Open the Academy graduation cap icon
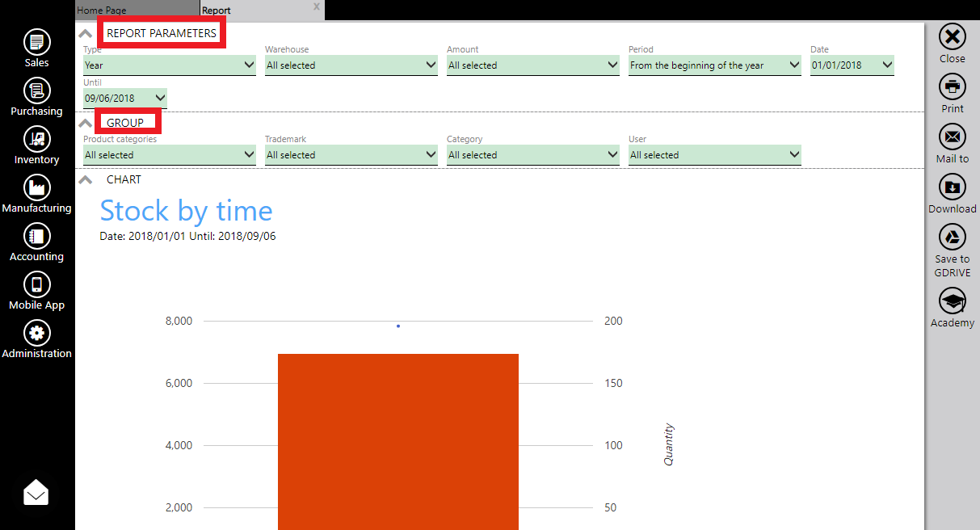The width and height of the screenshot is (980, 530). point(953,301)
